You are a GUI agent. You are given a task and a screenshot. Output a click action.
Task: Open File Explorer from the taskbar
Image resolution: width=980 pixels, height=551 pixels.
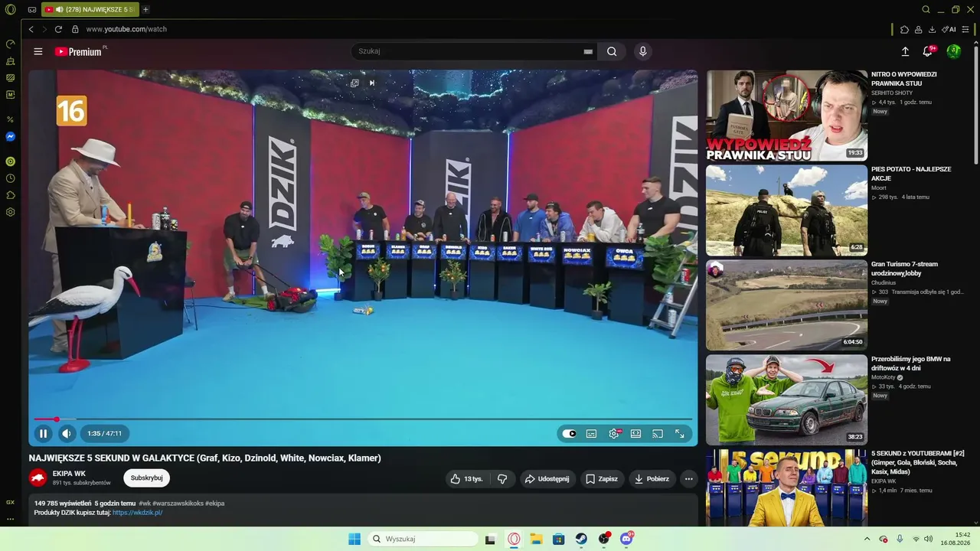coord(536,539)
